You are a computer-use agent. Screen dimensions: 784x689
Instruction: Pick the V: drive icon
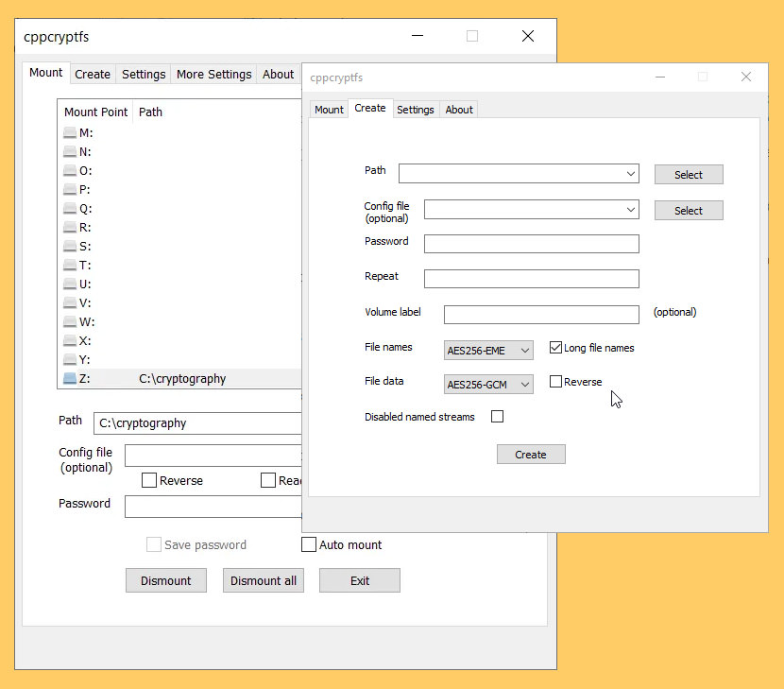click(x=70, y=303)
